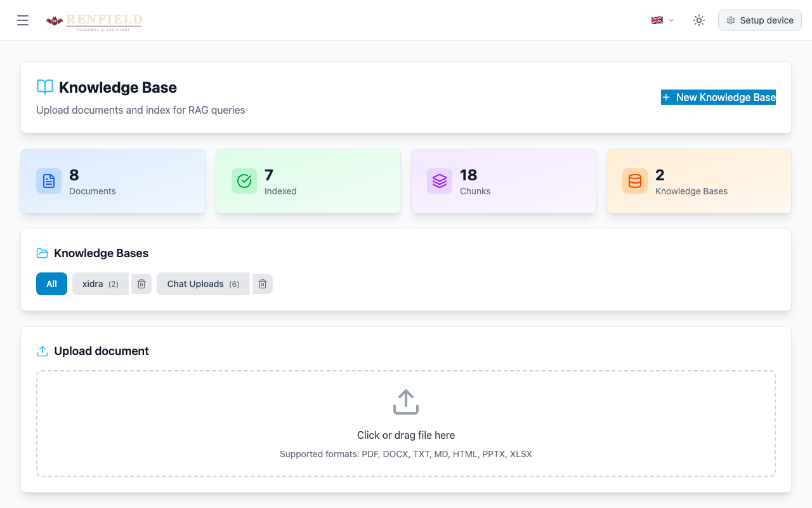812x508 pixels.
Task: Switch to the Chat Uploads filter tab
Action: pos(202,284)
